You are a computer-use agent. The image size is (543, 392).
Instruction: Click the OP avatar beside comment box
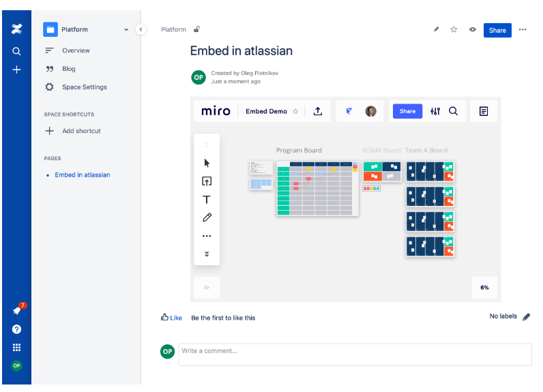click(167, 352)
